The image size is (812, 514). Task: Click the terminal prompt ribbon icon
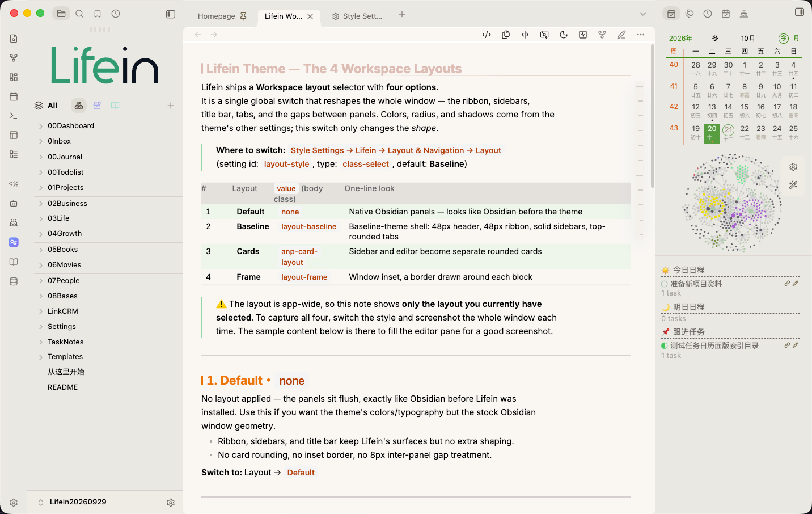14,116
